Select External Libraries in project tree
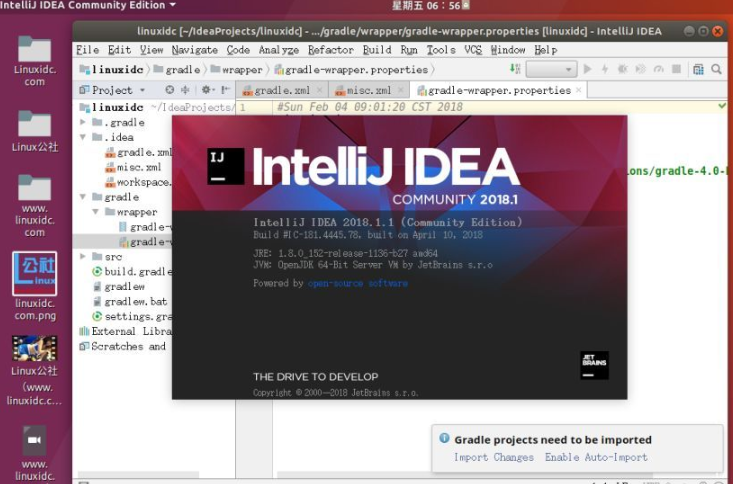 126,331
